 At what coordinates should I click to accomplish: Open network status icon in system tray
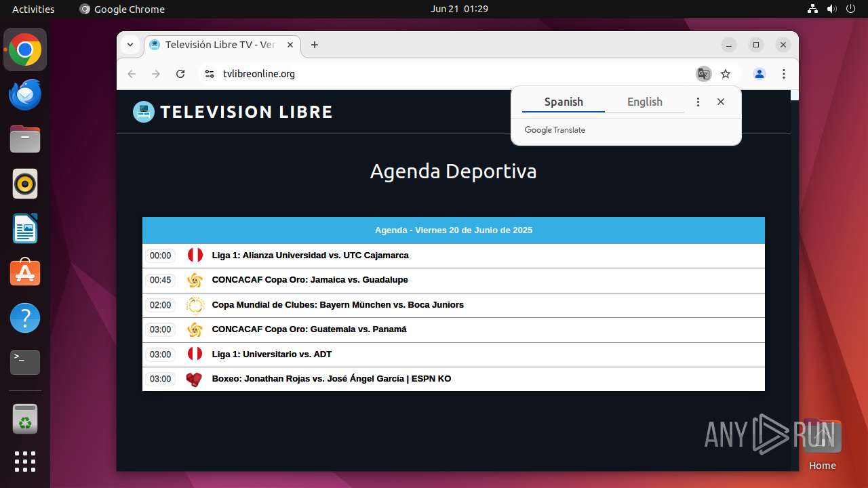812,9
